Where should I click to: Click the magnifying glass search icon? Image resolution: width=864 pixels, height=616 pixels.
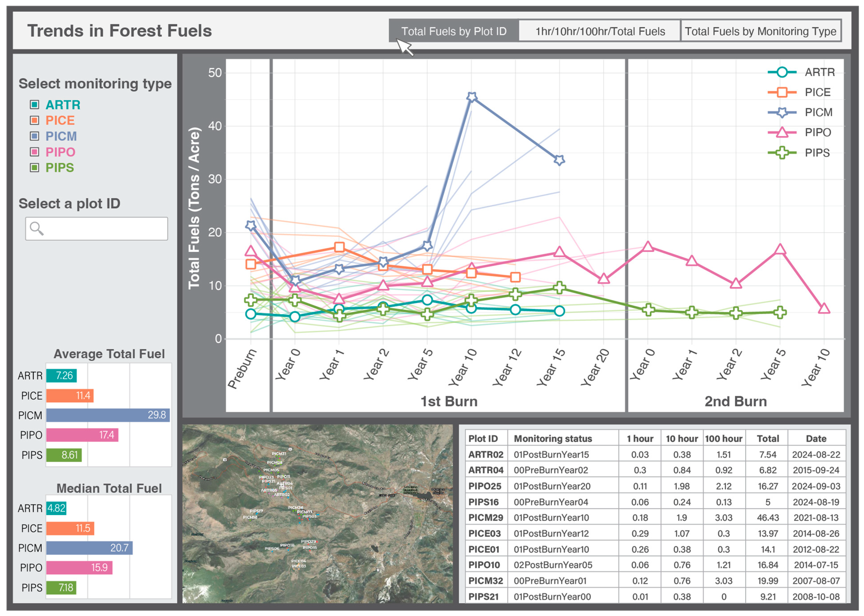point(37,228)
